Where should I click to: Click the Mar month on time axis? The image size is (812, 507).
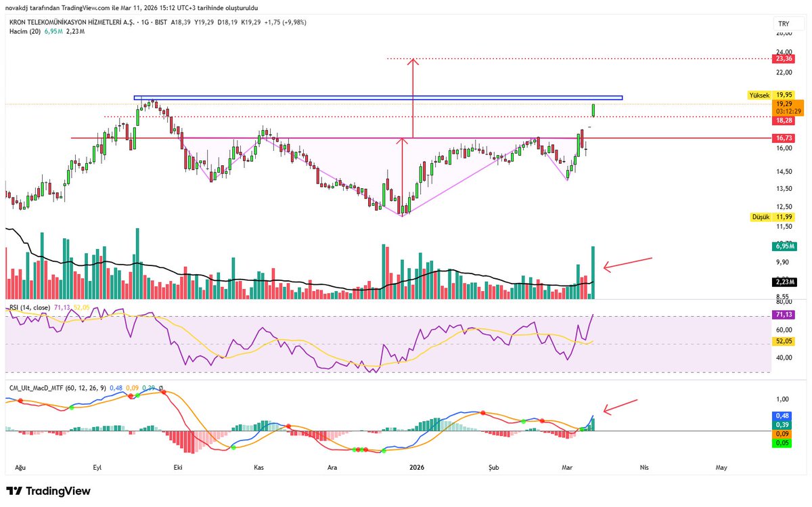click(567, 467)
